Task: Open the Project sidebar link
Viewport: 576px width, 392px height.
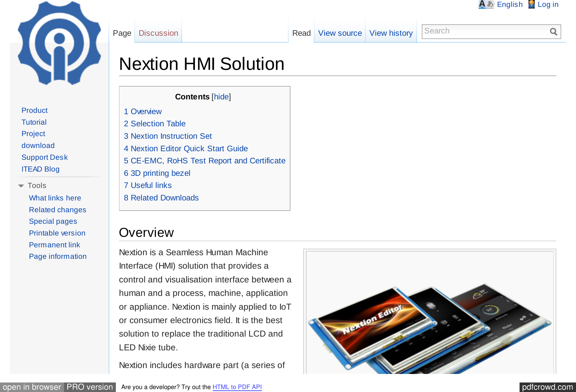Action: pyautogui.click(x=33, y=134)
